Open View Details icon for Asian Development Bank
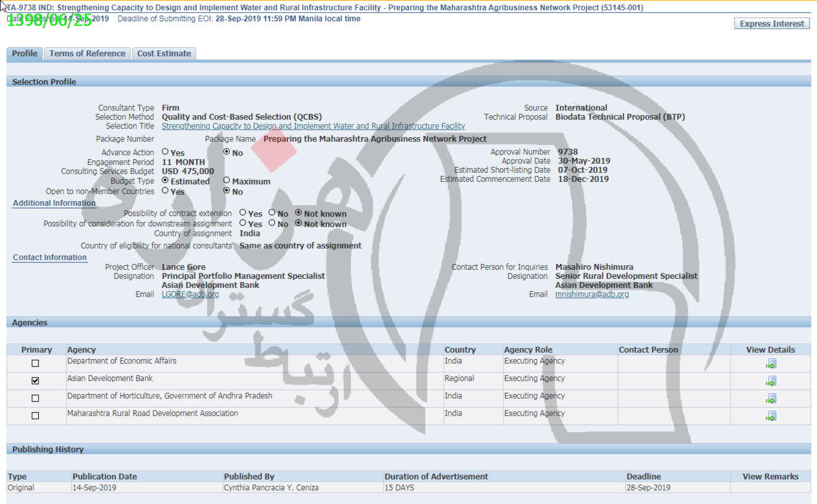 (x=770, y=382)
